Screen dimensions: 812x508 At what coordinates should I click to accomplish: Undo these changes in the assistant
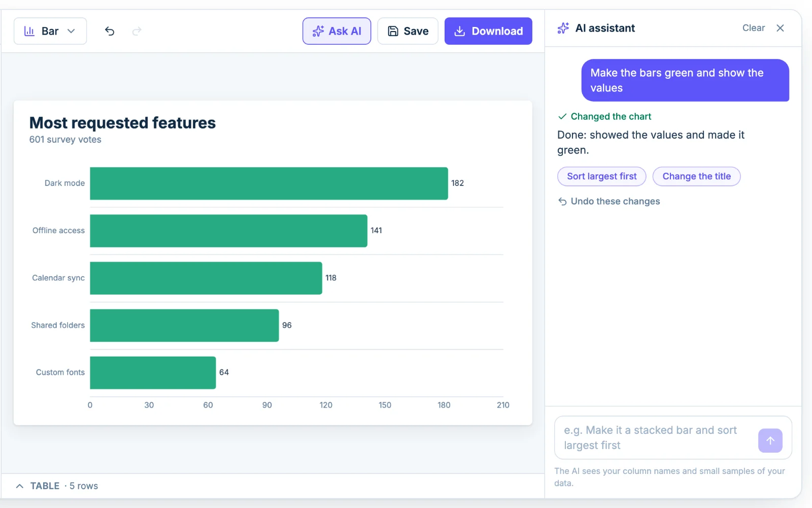(609, 201)
